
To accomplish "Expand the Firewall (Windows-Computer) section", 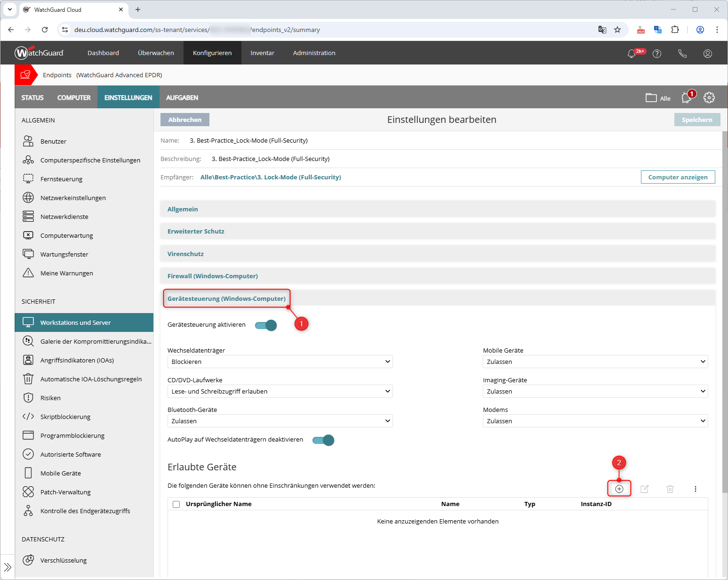I will [213, 276].
